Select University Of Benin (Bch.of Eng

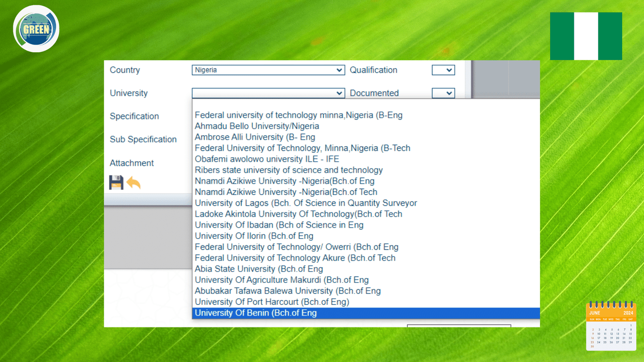pyautogui.click(x=256, y=313)
